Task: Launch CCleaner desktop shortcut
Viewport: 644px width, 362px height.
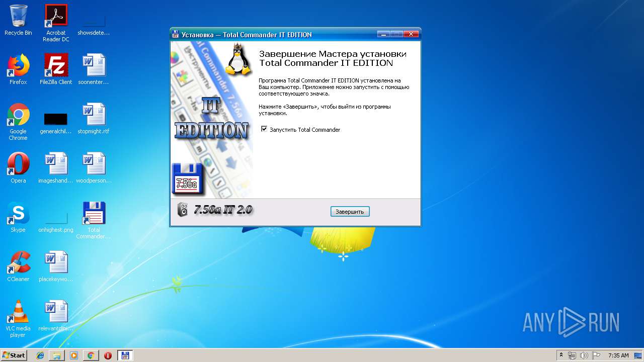Action: pos(18,266)
